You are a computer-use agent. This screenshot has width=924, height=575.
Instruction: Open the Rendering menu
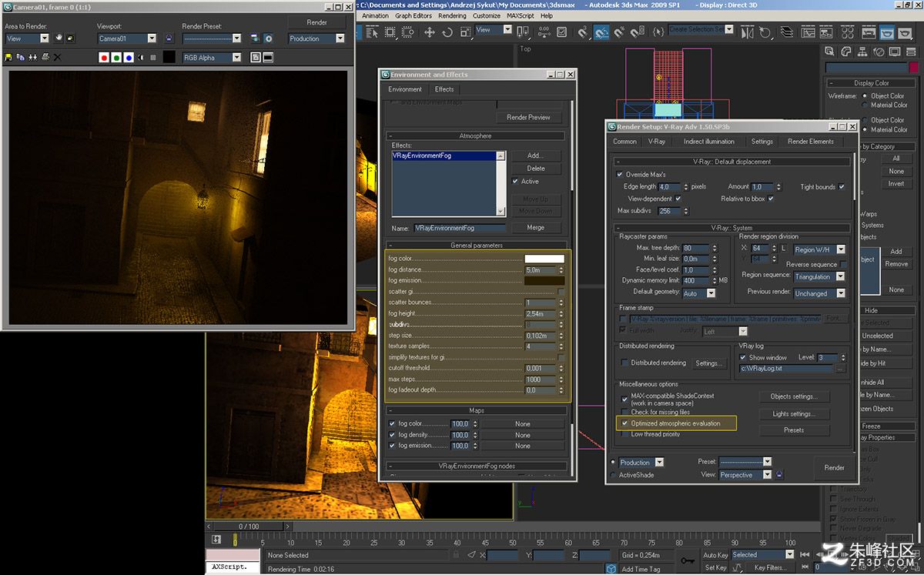pos(452,15)
